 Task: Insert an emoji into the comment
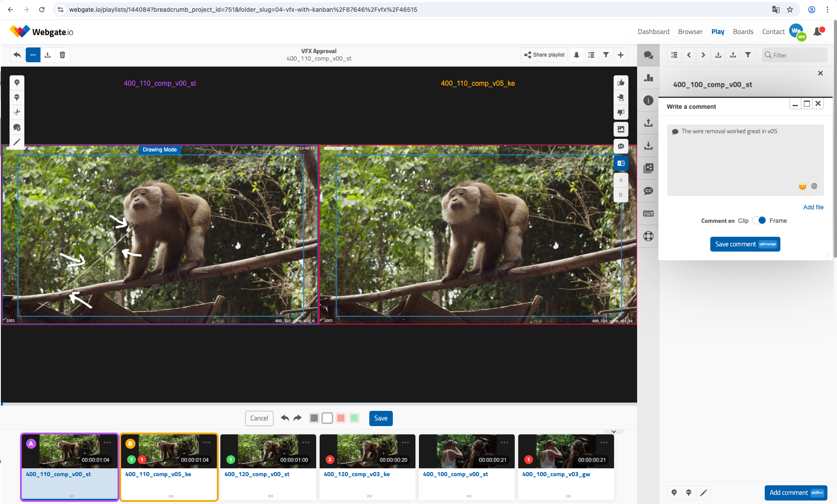coord(803,186)
